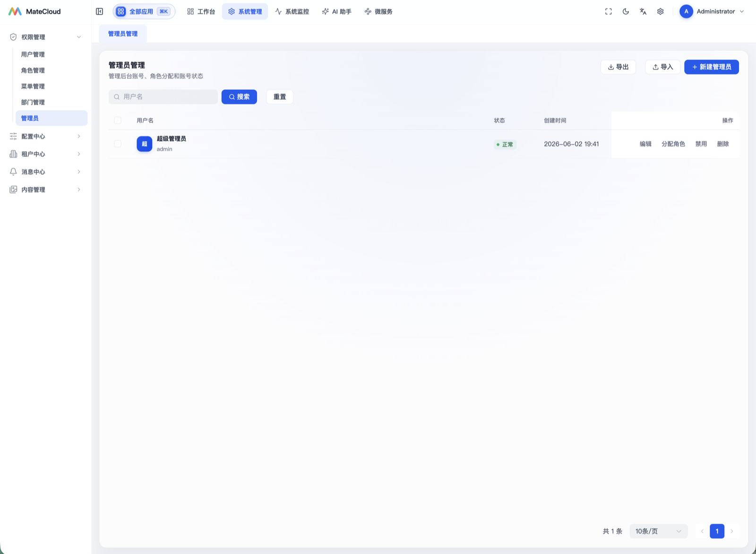This screenshot has width=756, height=554.
Task: Open 角色管理 in the sidebar
Action: [x=52, y=70]
